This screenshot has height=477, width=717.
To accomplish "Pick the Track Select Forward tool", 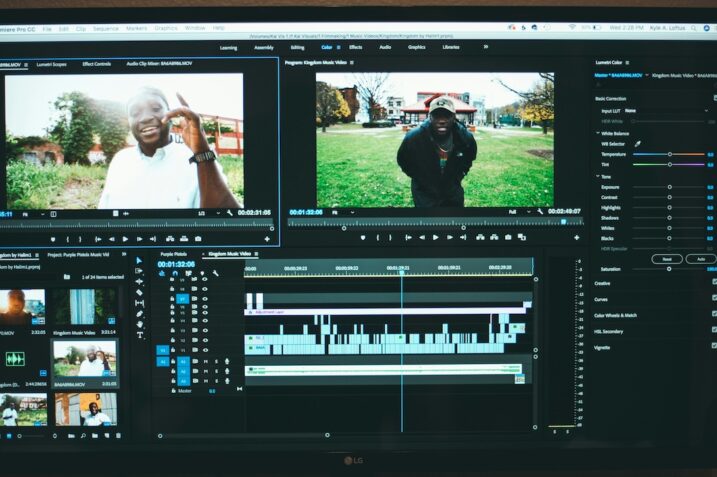I will (139, 271).
